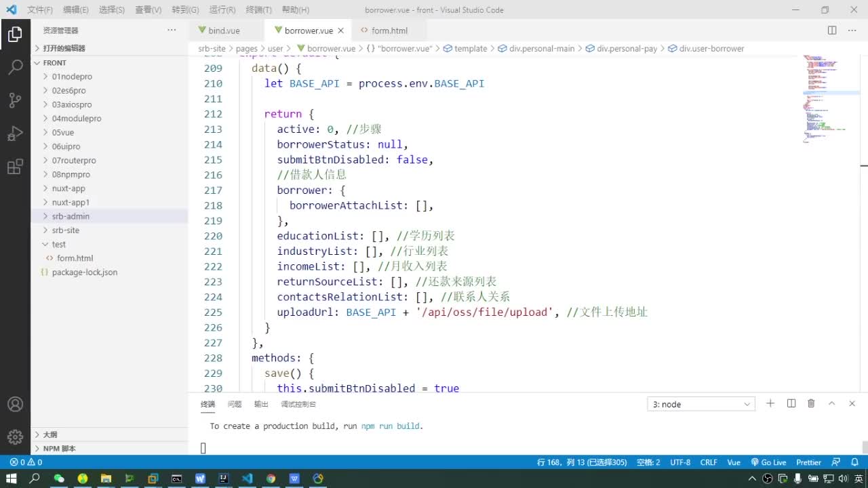This screenshot has width=868, height=488.
Task: Open the terminal selector dropdown '3: node'
Action: click(x=701, y=404)
